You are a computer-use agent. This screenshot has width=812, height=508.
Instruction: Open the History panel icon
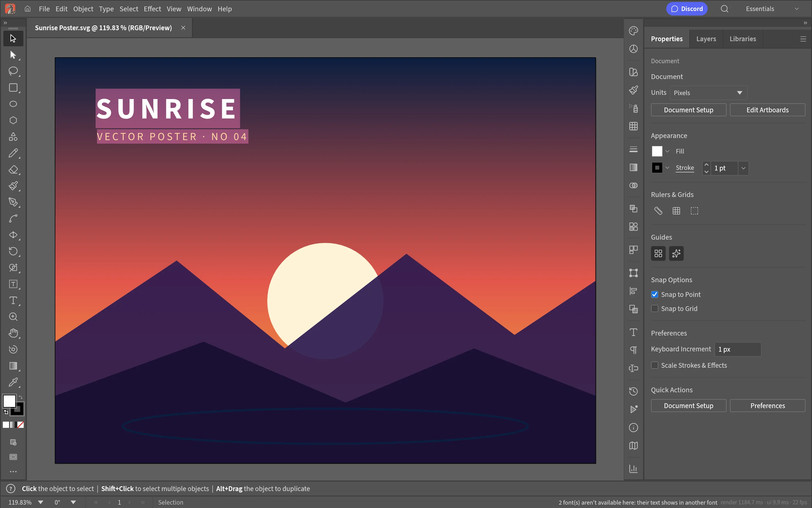[x=634, y=391]
